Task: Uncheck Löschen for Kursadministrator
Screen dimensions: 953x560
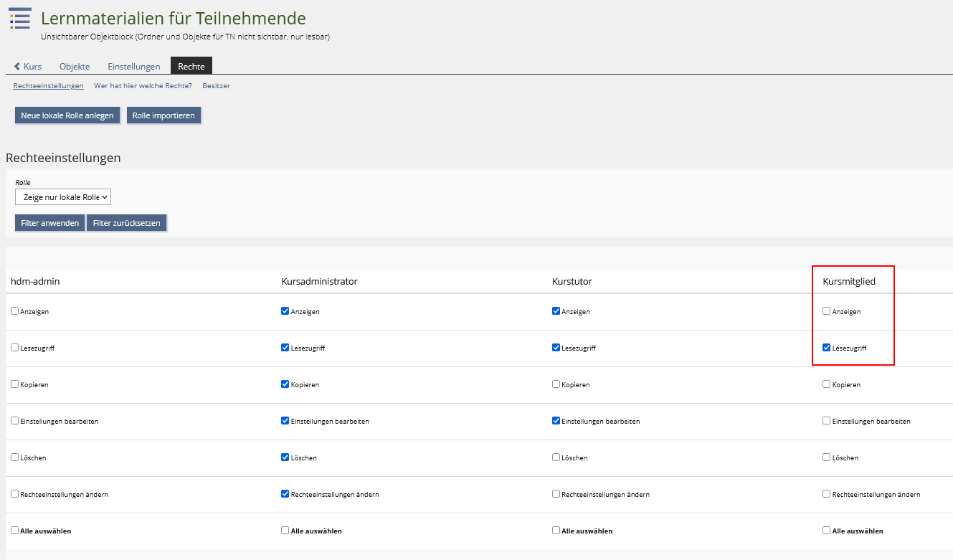Action: (285, 457)
